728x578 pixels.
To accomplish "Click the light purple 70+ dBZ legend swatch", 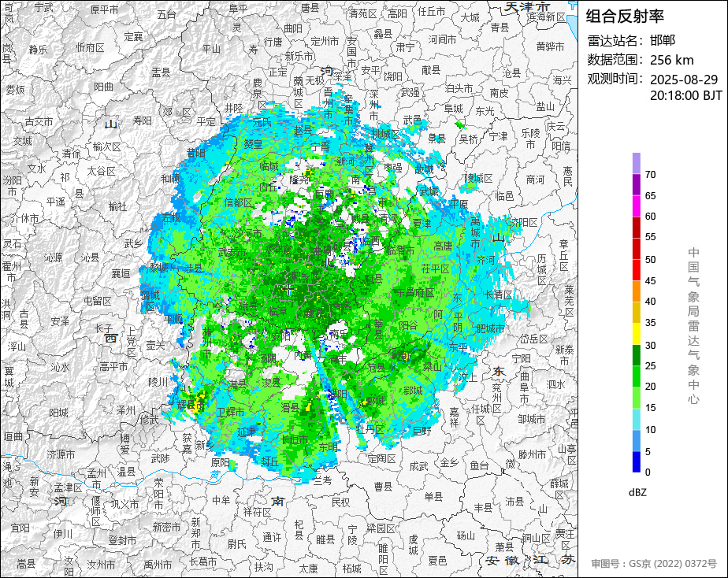I will pos(636,163).
